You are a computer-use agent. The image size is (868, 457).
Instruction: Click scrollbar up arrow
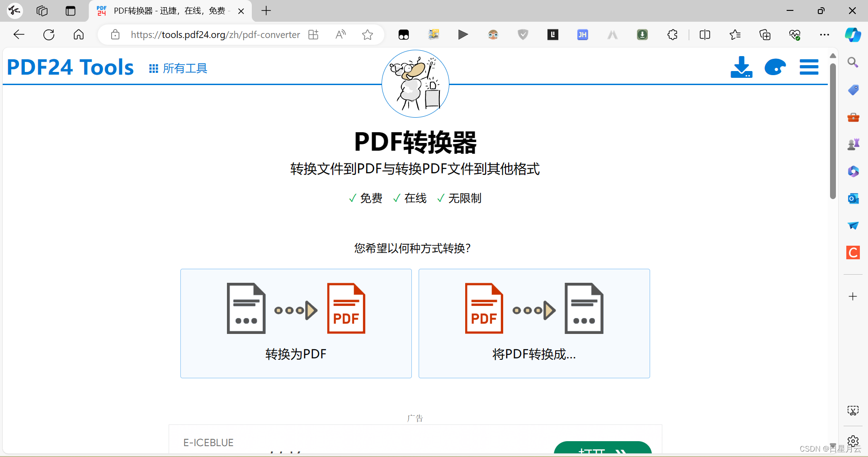tap(833, 56)
